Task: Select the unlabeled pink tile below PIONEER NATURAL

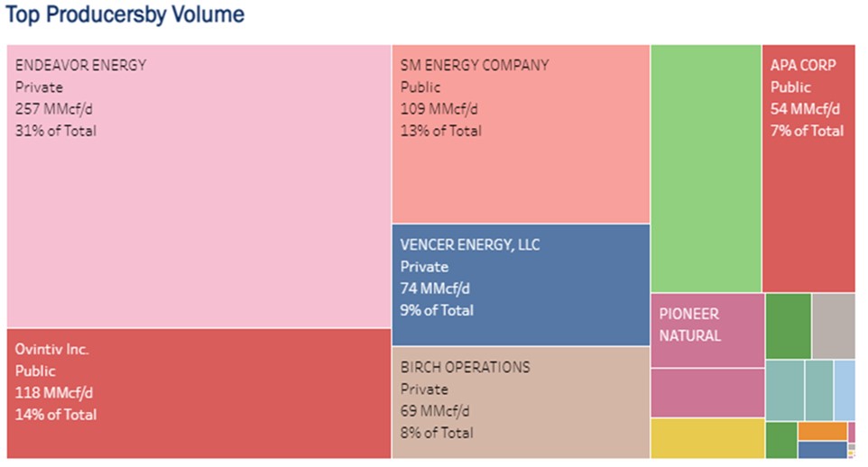Action: coord(706,392)
